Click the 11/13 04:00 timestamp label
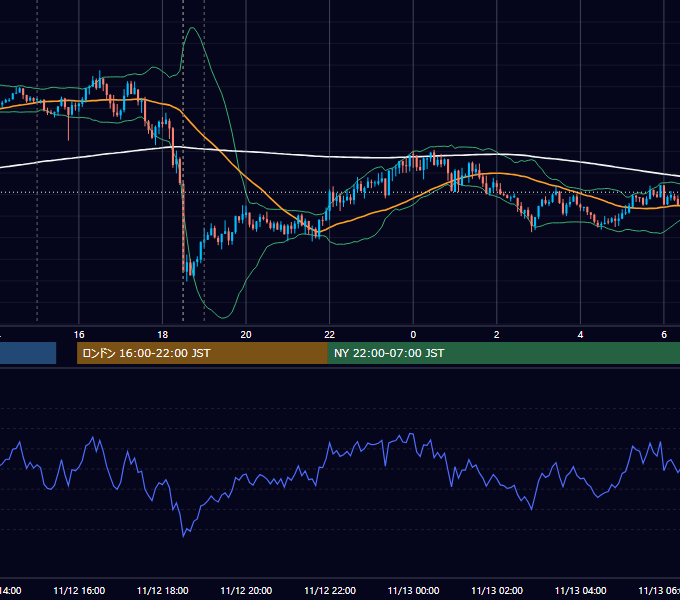The image size is (680, 600). [x=581, y=590]
